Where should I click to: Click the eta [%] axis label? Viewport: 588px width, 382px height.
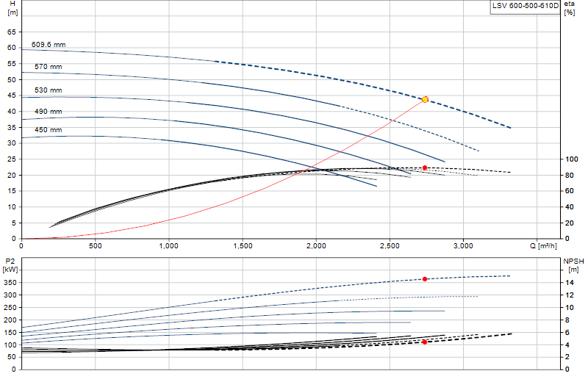[569, 8]
